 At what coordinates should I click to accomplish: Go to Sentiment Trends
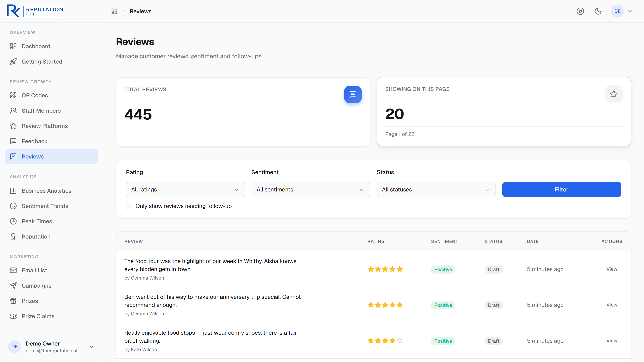(x=51, y=206)
